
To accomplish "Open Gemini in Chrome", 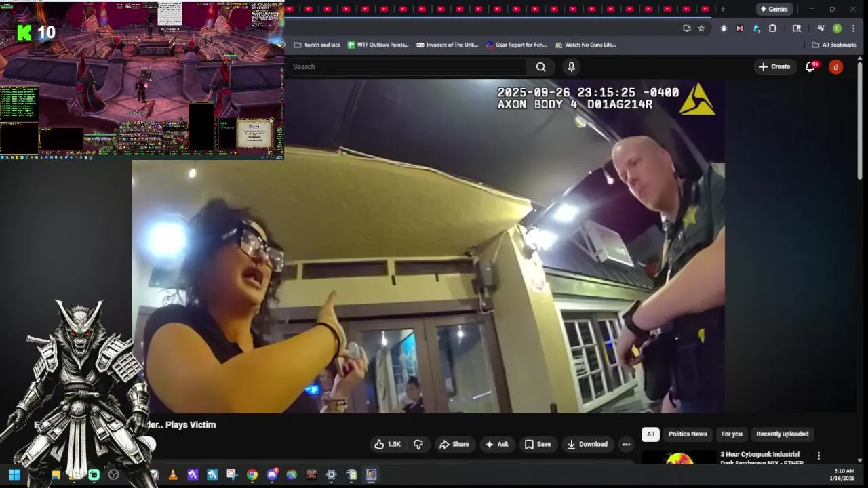I will pyautogui.click(x=774, y=9).
